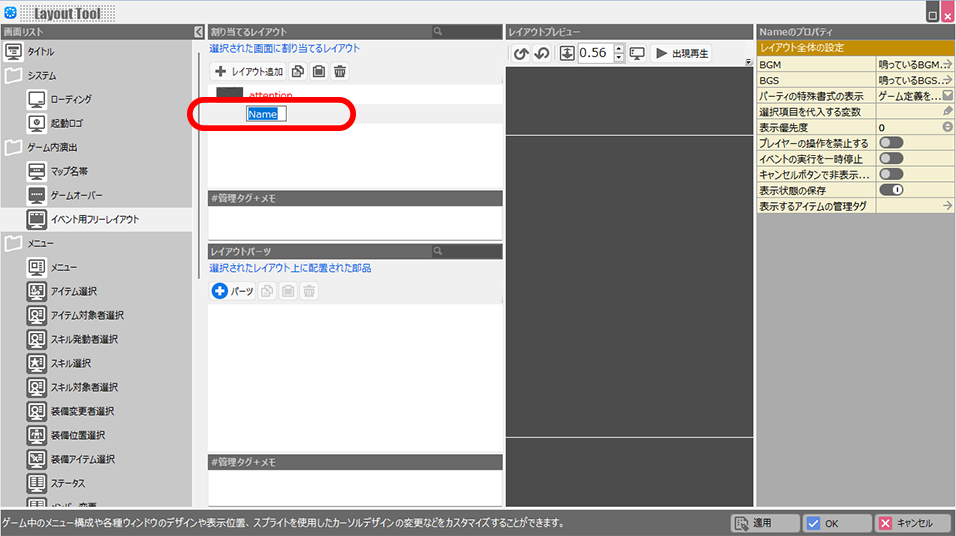Click the zoom value stepper up arrow

point(619,48)
